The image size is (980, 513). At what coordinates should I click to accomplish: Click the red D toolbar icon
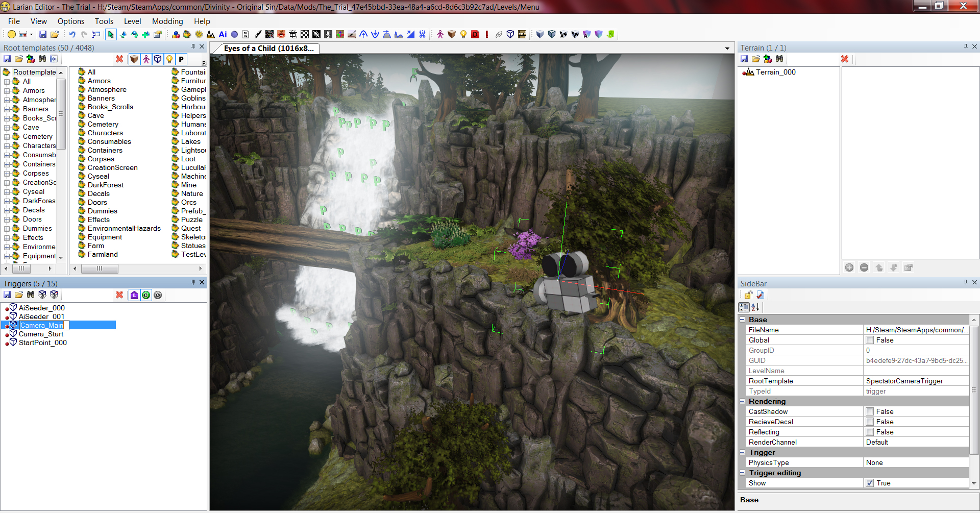coord(475,34)
